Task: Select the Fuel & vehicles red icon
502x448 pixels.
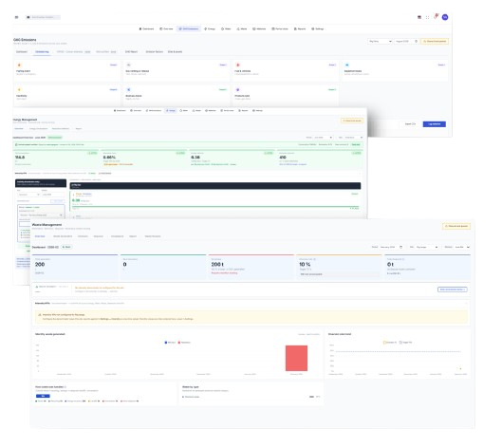Action: point(238,65)
